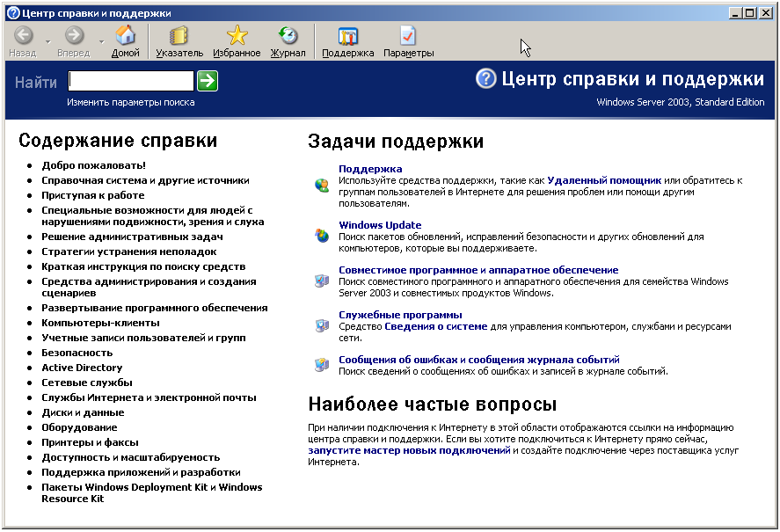
Task: Click the green arrow search button
Action: click(208, 81)
